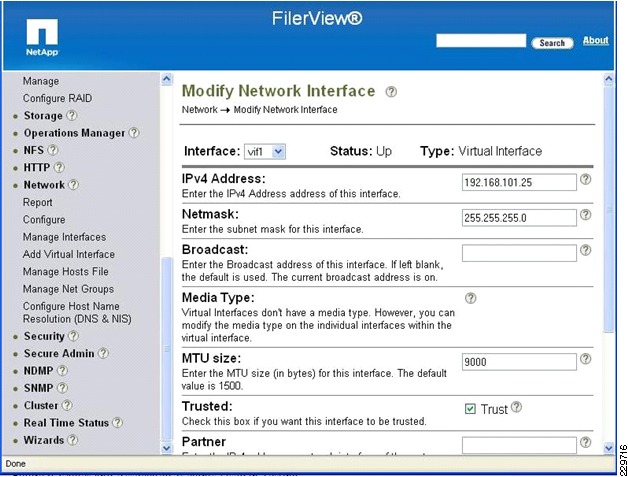Click the IPv4 Address input field
Image resolution: width=628 pixels, height=477 pixels.
(519, 182)
